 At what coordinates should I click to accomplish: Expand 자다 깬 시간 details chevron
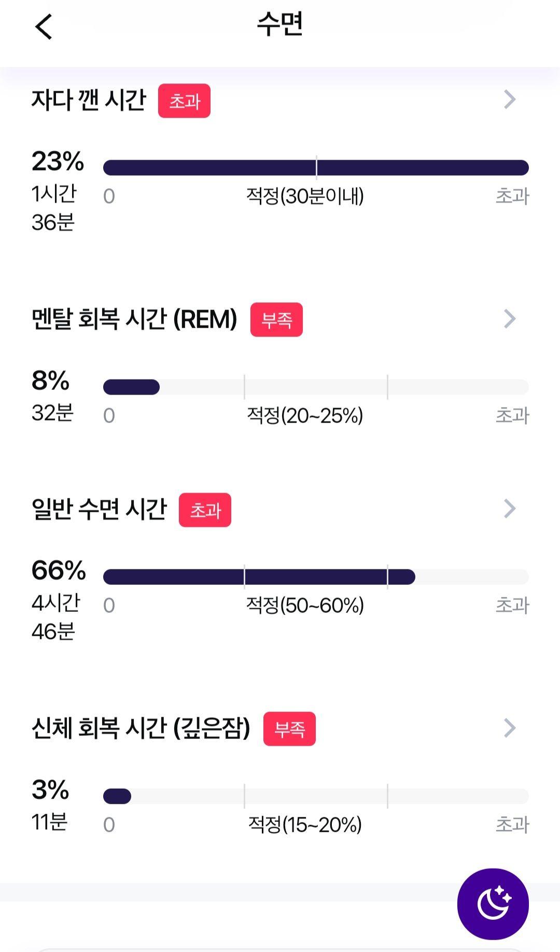point(510,99)
